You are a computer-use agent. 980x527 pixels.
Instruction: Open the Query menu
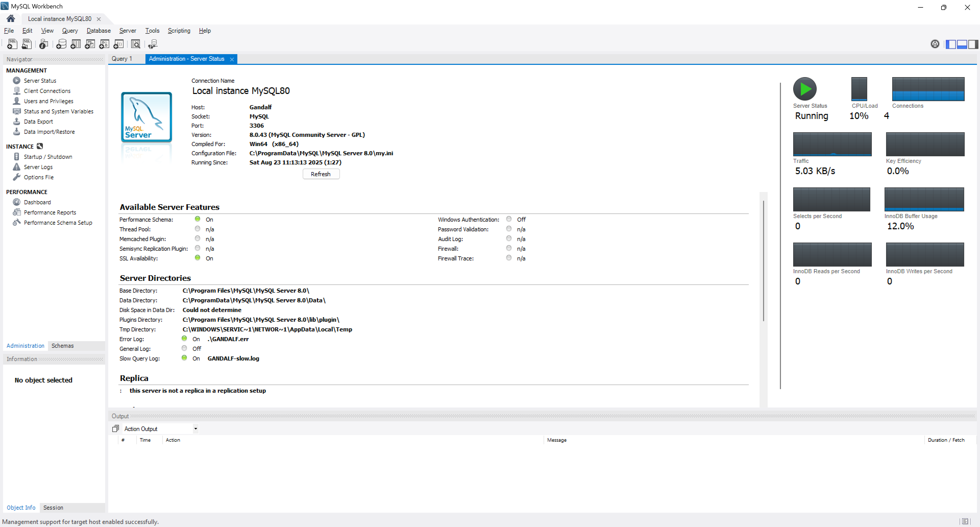pyautogui.click(x=70, y=31)
